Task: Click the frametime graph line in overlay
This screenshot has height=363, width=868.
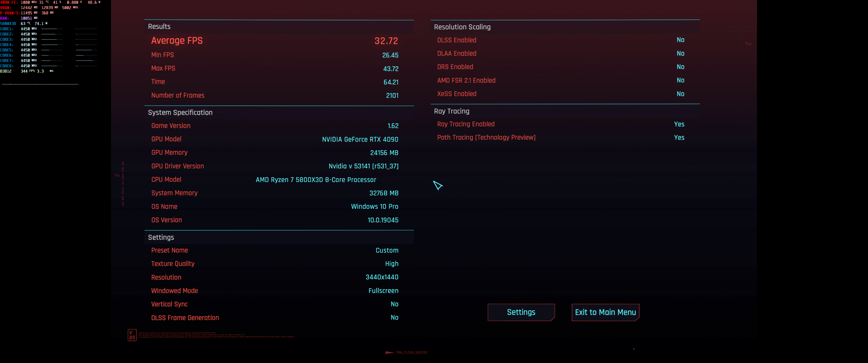Action: coord(40,84)
